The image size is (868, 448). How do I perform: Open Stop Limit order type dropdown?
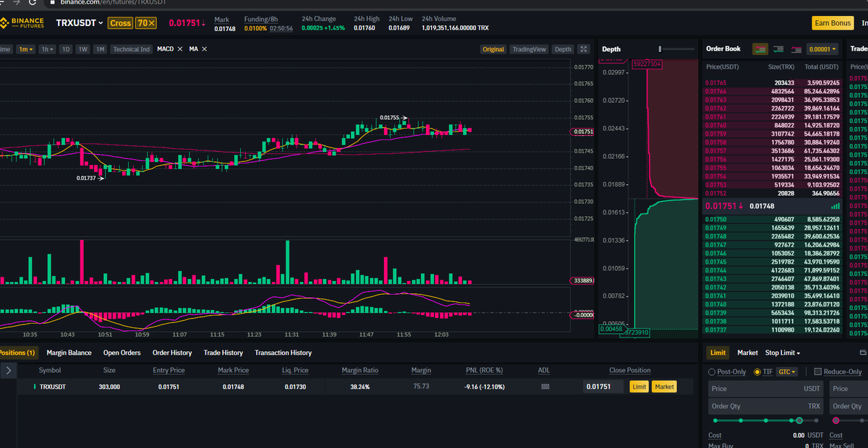[x=783, y=353]
